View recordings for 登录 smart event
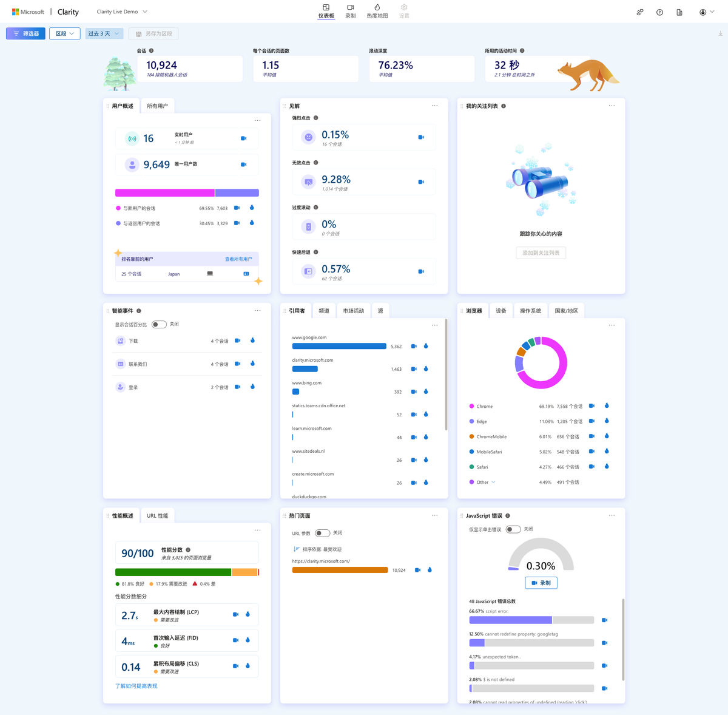The image size is (728, 715). pos(238,387)
